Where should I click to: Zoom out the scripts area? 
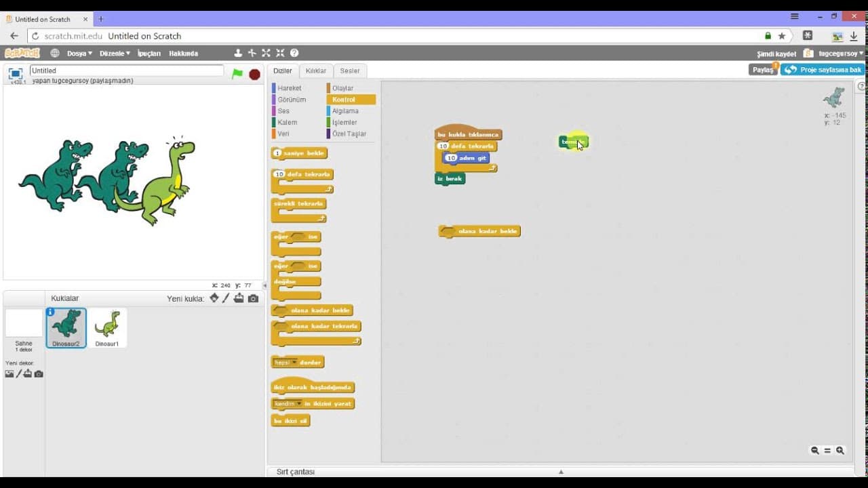pos(815,451)
